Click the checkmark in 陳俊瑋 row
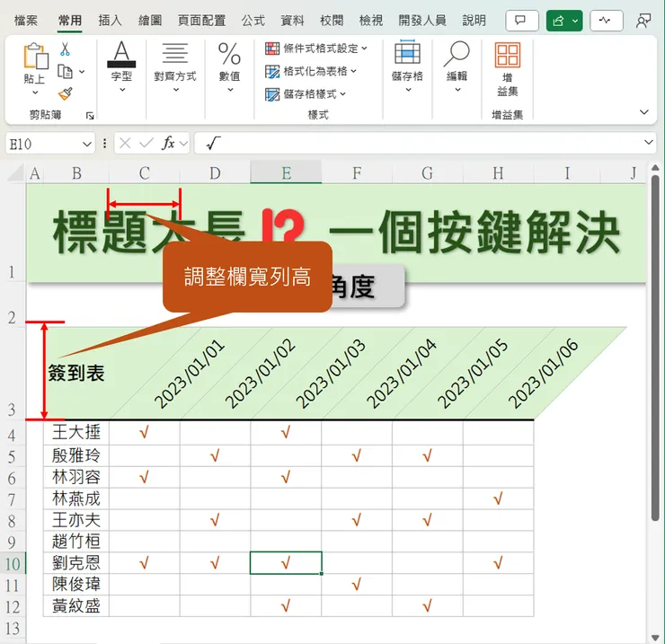Image resolution: width=665 pixels, height=644 pixels. pos(357,585)
